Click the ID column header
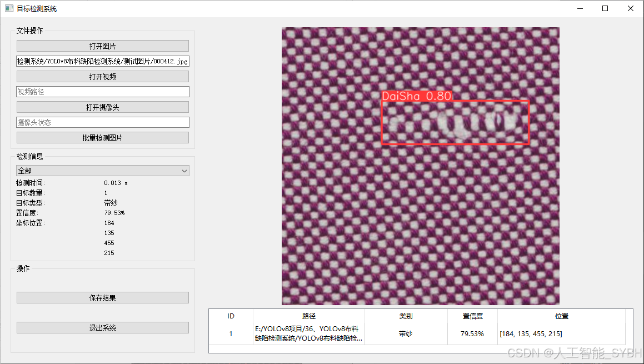The image size is (644, 364). pyautogui.click(x=231, y=316)
